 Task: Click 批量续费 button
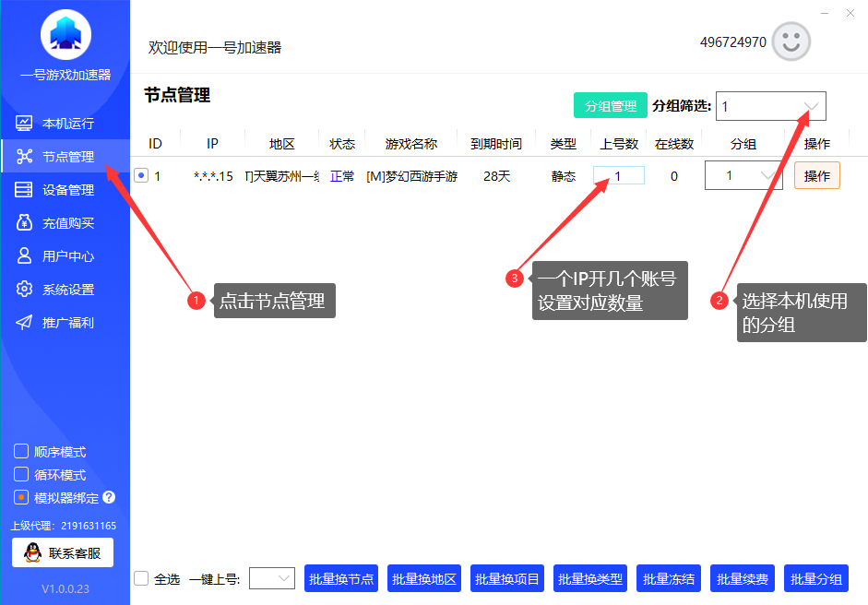(x=743, y=578)
